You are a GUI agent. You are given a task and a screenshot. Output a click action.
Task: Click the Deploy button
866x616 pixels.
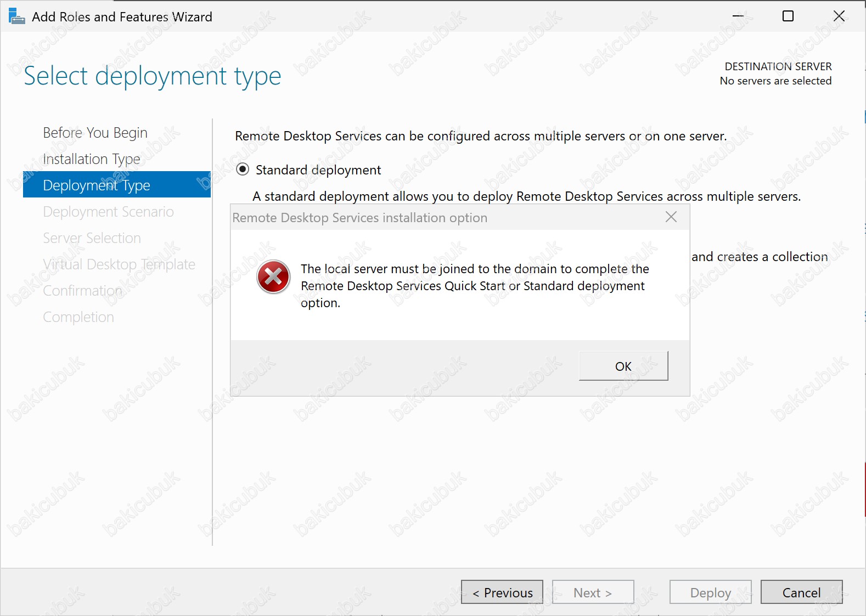click(x=710, y=592)
